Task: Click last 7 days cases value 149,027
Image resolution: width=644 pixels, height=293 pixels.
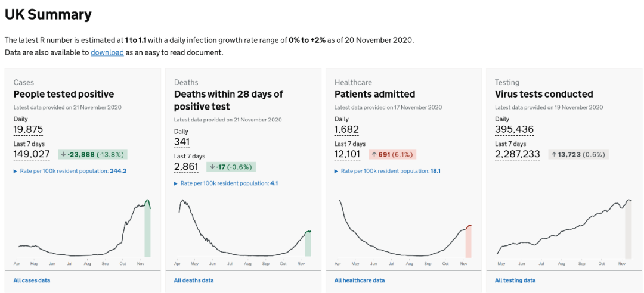Action: click(x=32, y=154)
